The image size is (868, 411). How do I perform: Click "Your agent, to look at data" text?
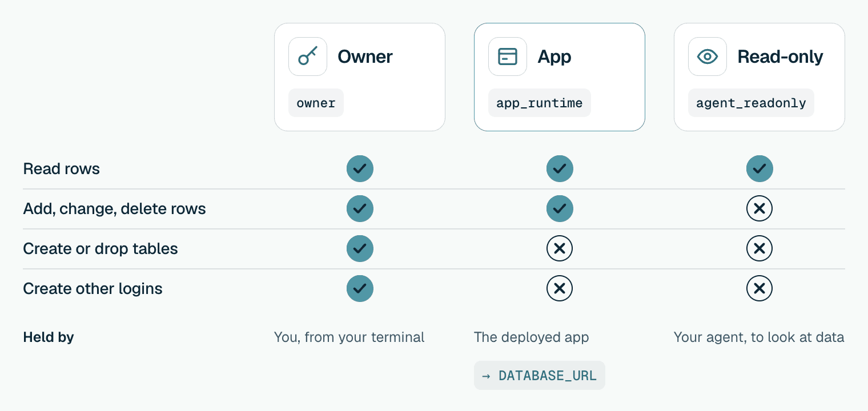pyautogui.click(x=759, y=337)
